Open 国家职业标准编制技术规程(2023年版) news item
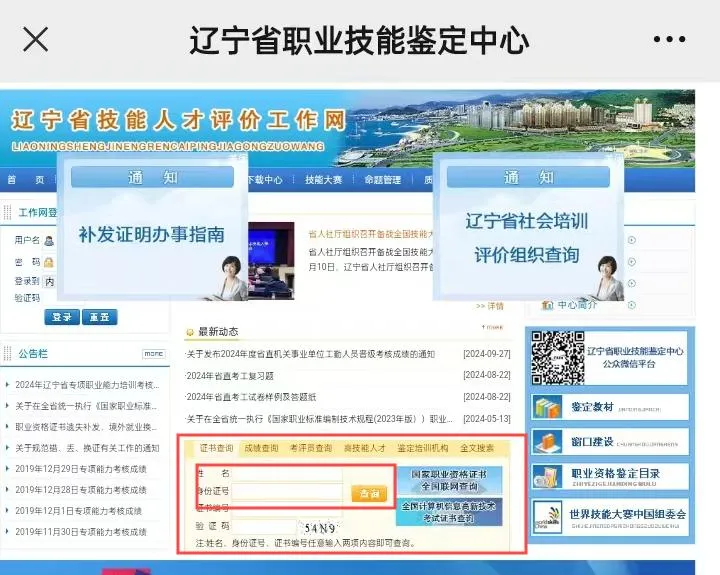Image resolution: width=720 pixels, height=575 pixels. 319,419
